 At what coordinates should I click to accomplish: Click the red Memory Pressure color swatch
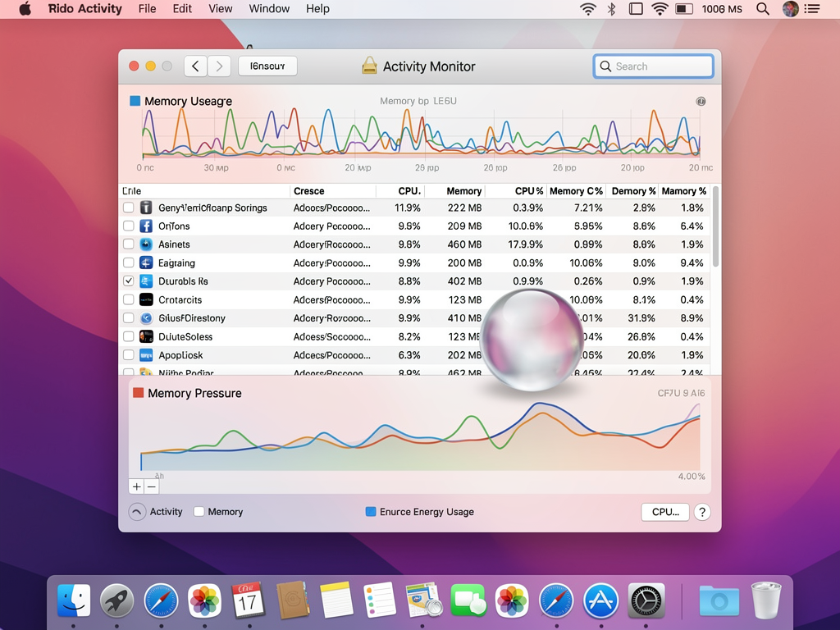point(138,393)
